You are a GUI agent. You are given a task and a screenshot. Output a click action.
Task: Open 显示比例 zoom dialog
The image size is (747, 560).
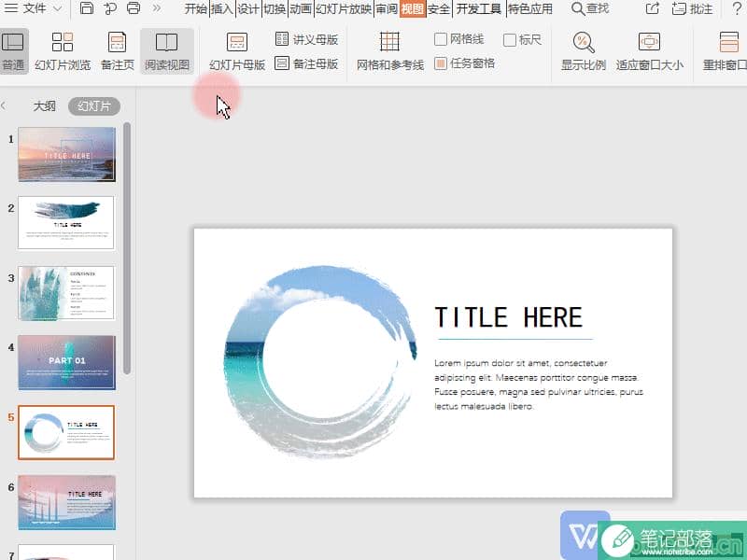click(x=584, y=51)
